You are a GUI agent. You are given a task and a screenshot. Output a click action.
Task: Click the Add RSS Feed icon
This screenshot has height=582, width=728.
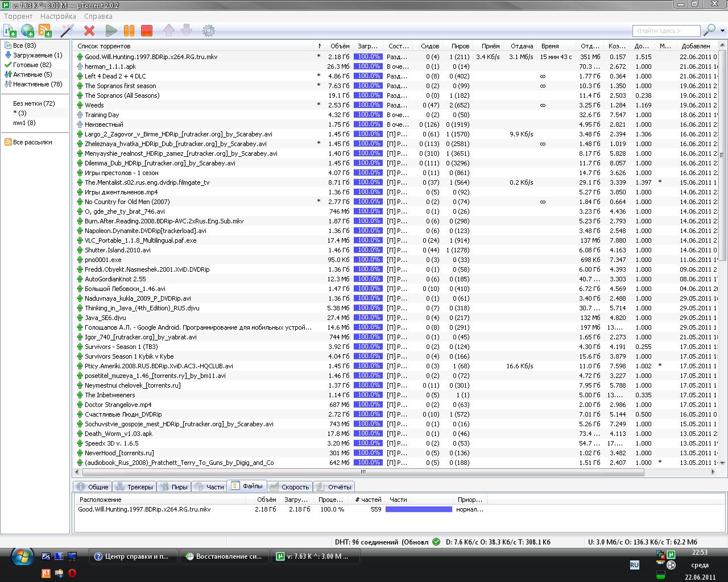(x=45, y=31)
